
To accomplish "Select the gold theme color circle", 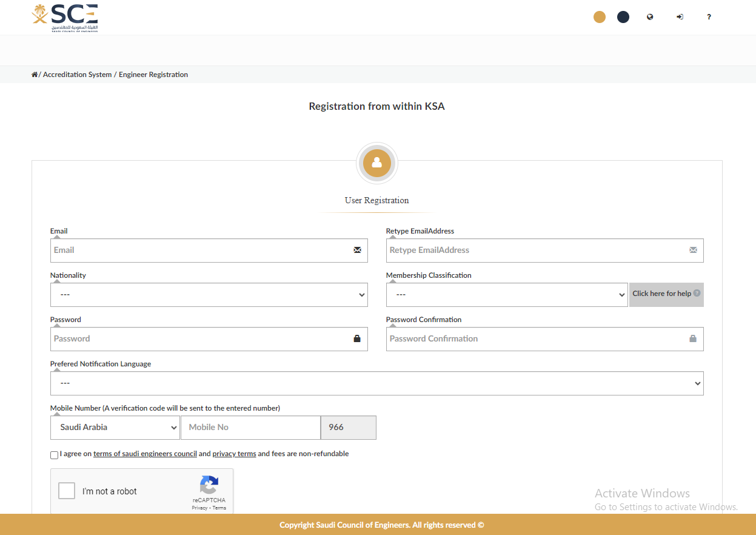I will click(x=599, y=16).
